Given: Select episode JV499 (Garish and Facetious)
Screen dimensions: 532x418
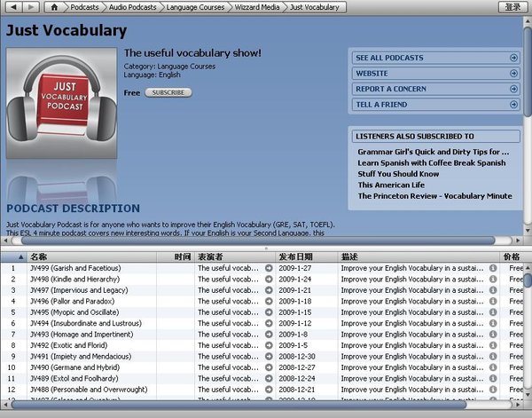Looking at the screenshot, I should point(75,268).
